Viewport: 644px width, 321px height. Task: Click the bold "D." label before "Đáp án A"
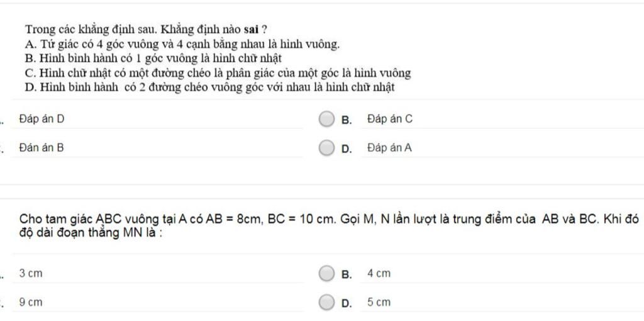tap(347, 149)
